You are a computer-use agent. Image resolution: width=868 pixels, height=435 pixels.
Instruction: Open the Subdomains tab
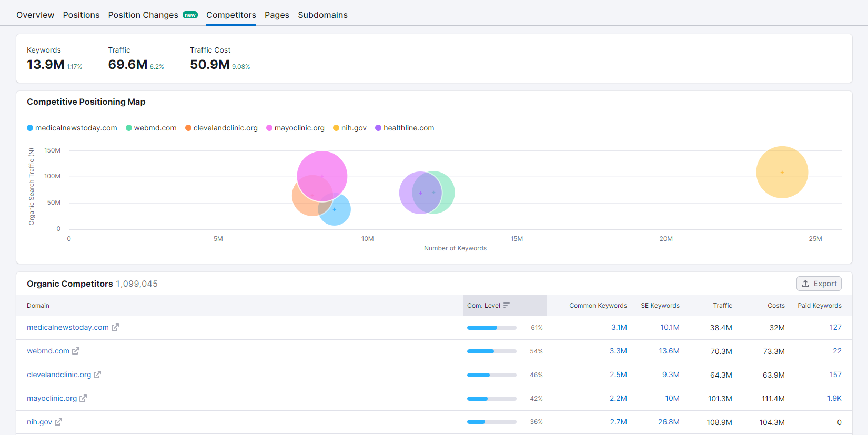322,15
